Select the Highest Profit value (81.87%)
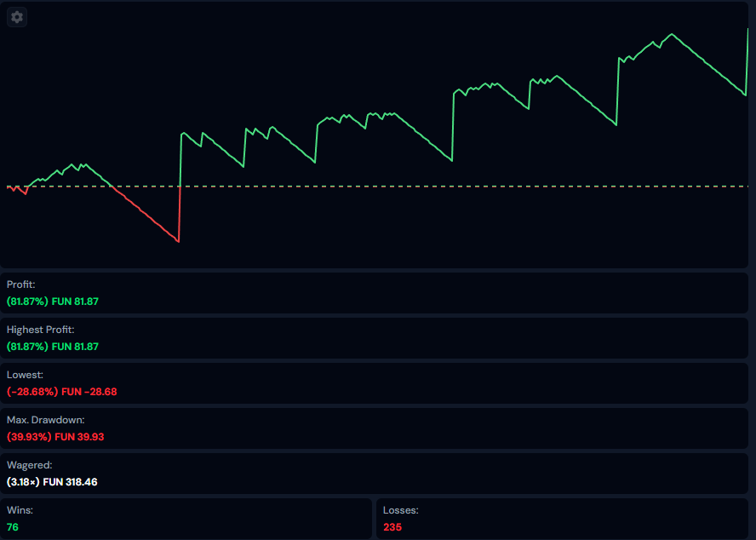The image size is (756, 540). click(27, 347)
